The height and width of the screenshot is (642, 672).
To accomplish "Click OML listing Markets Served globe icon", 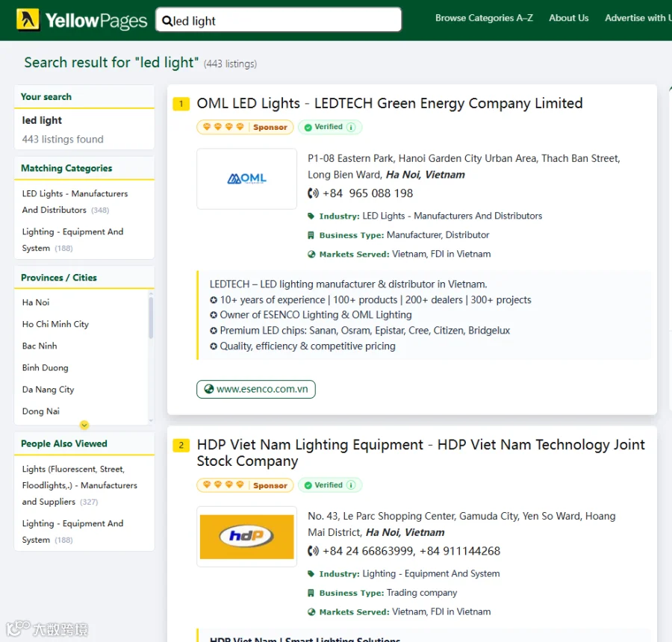I will click(311, 254).
